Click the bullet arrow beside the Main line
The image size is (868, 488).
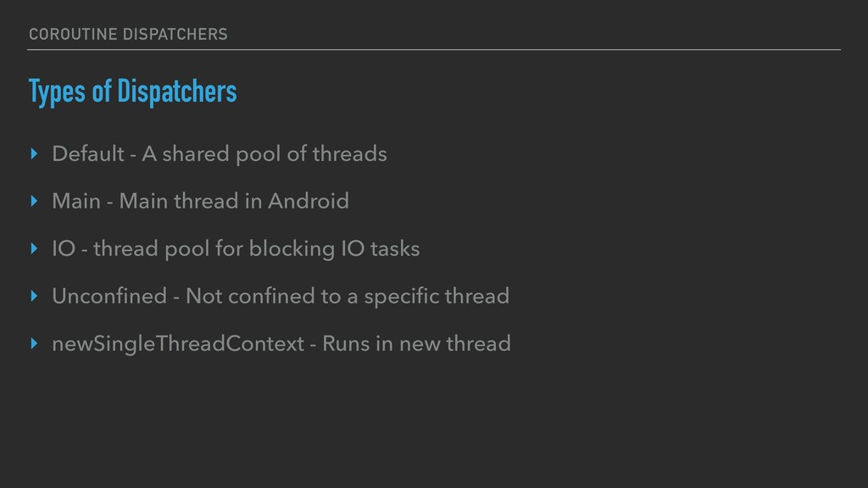tap(34, 202)
